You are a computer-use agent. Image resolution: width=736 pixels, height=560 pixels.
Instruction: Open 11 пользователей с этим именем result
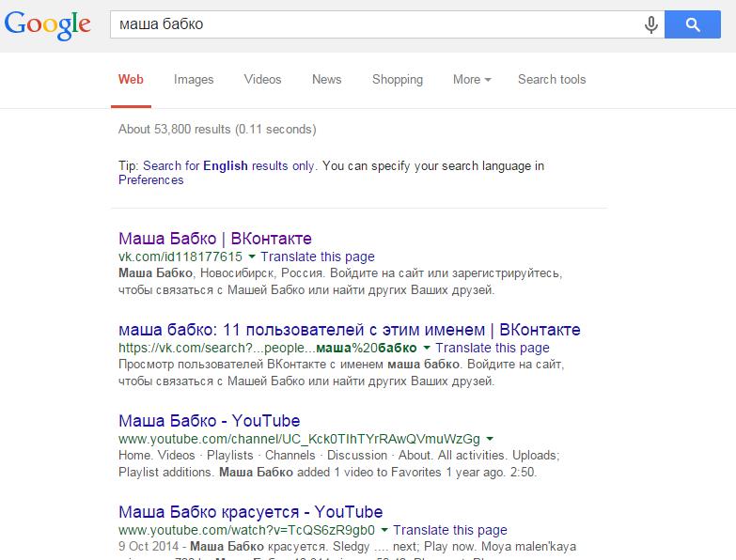(x=350, y=330)
